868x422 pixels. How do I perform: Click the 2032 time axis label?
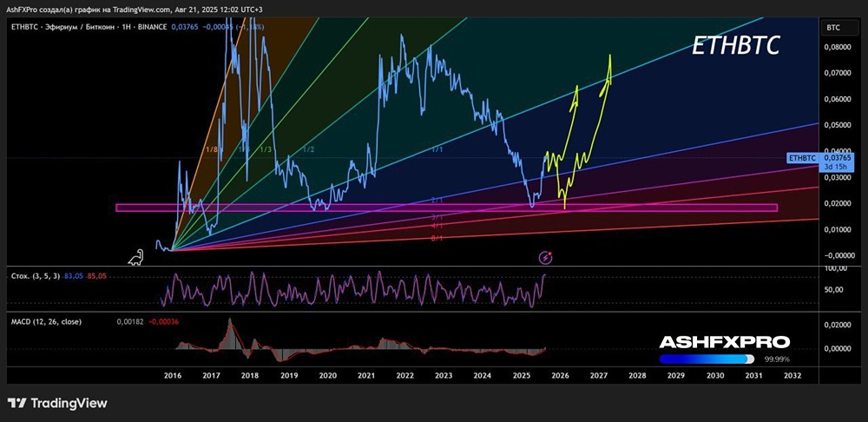coord(792,375)
